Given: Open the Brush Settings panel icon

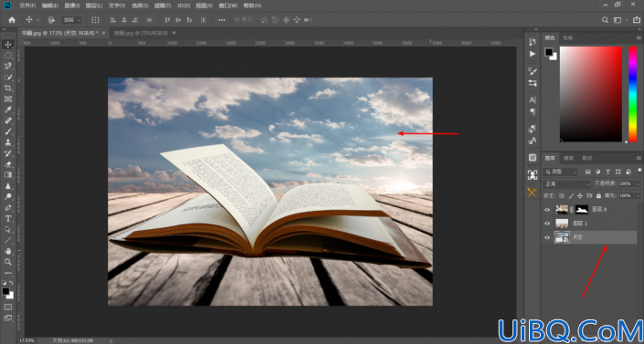Looking at the screenshot, I should [533, 71].
